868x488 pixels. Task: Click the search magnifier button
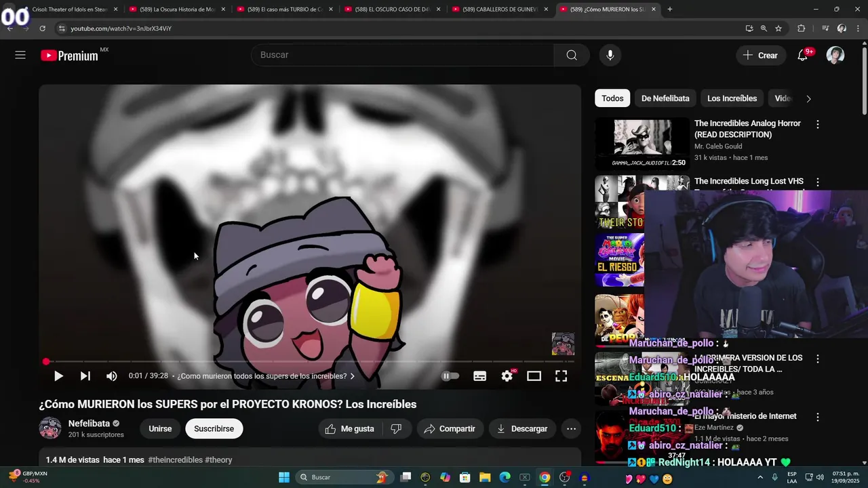(x=572, y=55)
